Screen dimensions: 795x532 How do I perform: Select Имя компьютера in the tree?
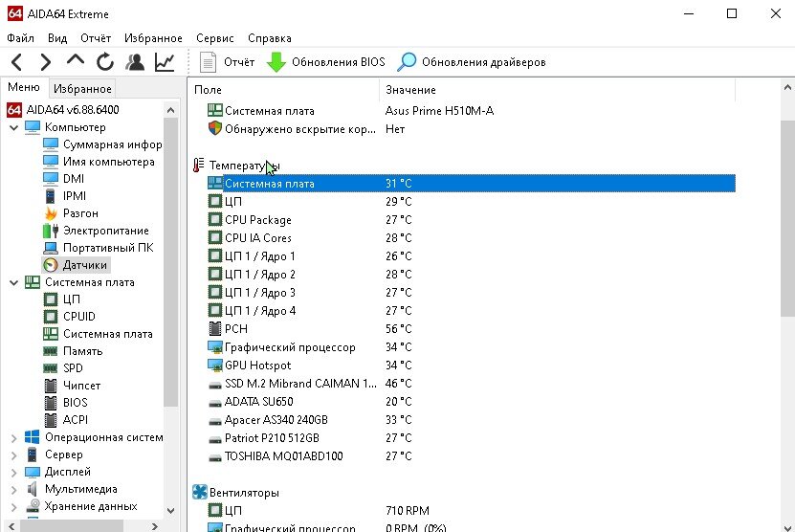click(x=108, y=162)
